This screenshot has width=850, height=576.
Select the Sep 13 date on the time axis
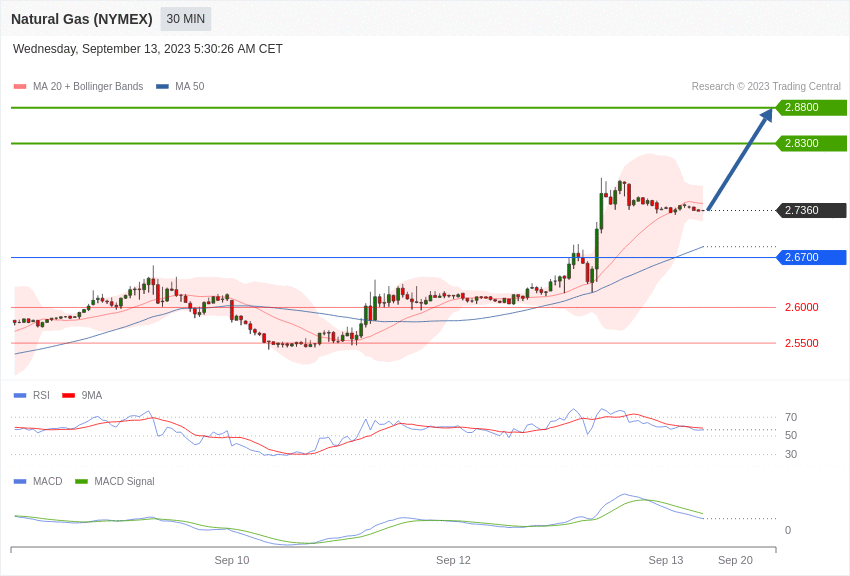666,560
